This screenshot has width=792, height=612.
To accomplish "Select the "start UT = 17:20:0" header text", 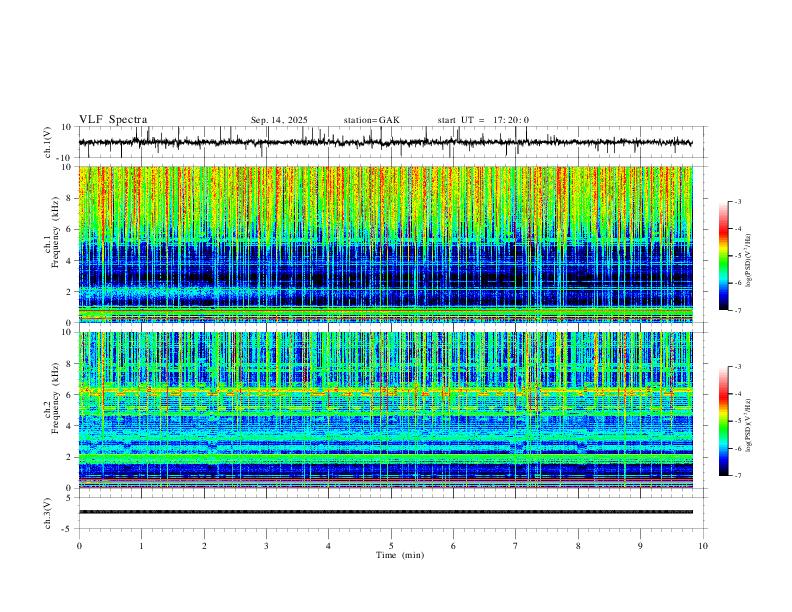I will 483,120.
